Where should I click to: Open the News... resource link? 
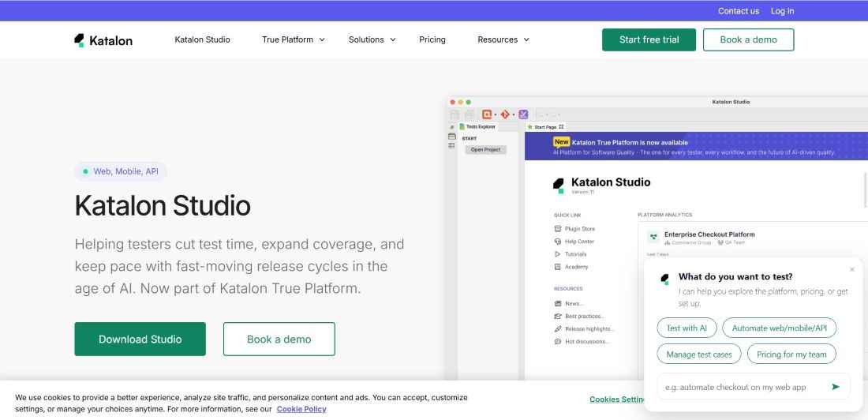coord(574,304)
